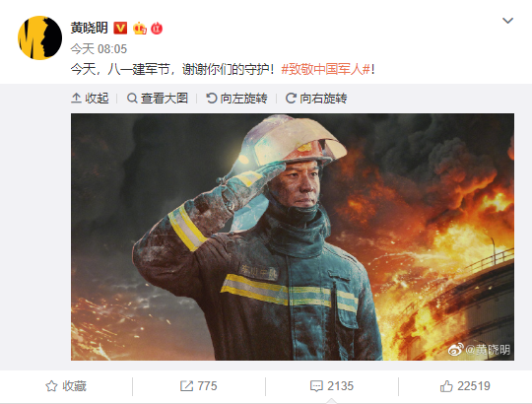Click the firefighter saluting photo
The height and width of the screenshot is (404, 532).
click(x=293, y=236)
